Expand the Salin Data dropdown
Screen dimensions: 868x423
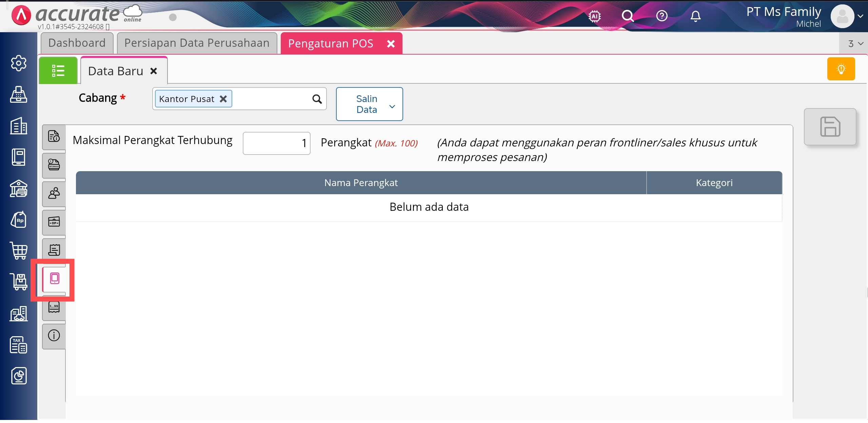369,104
